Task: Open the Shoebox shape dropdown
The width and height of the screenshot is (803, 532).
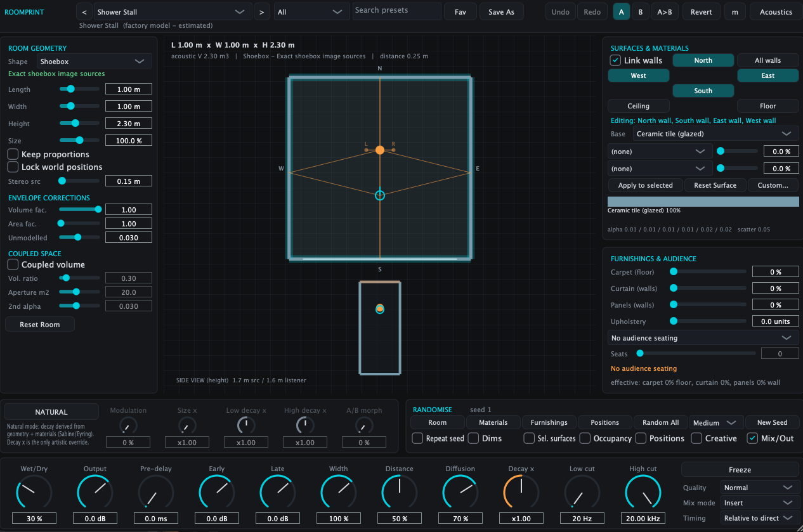Action: tap(94, 62)
